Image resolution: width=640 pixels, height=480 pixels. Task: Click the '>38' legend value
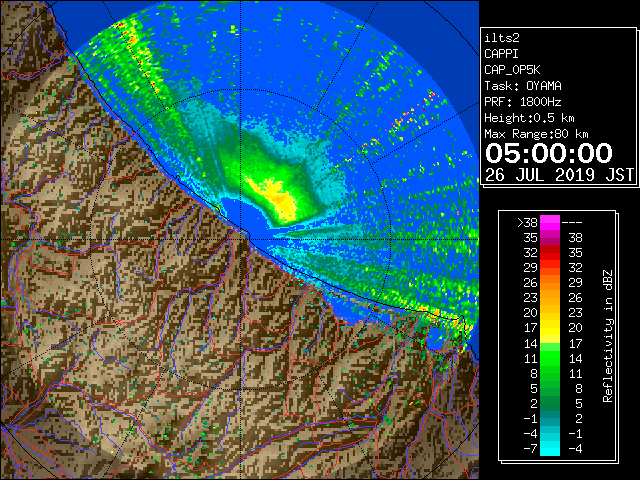(527, 223)
